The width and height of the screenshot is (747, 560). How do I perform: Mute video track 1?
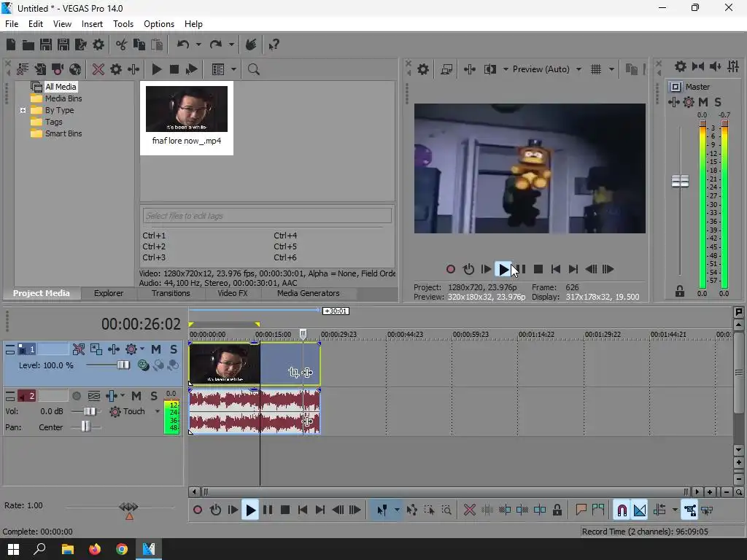pos(156,349)
